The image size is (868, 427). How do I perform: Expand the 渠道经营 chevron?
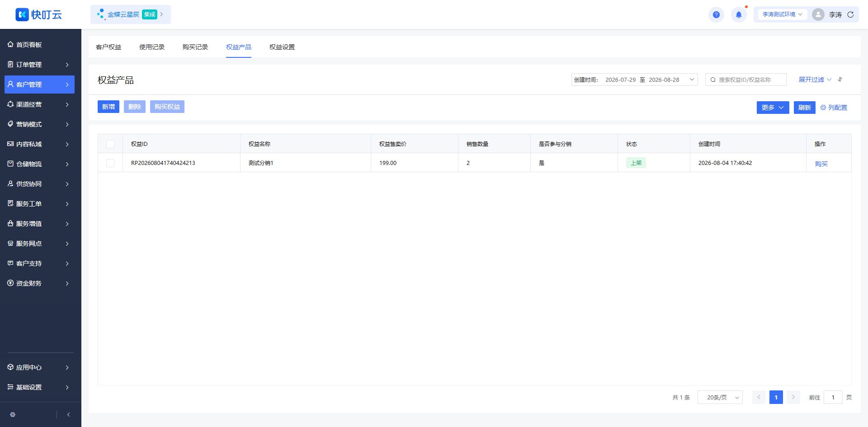pyautogui.click(x=67, y=104)
